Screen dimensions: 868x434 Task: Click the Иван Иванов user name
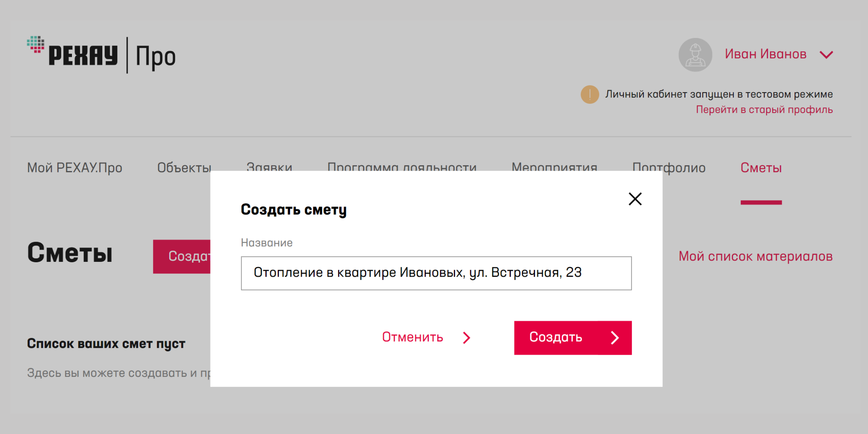click(x=765, y=54)
